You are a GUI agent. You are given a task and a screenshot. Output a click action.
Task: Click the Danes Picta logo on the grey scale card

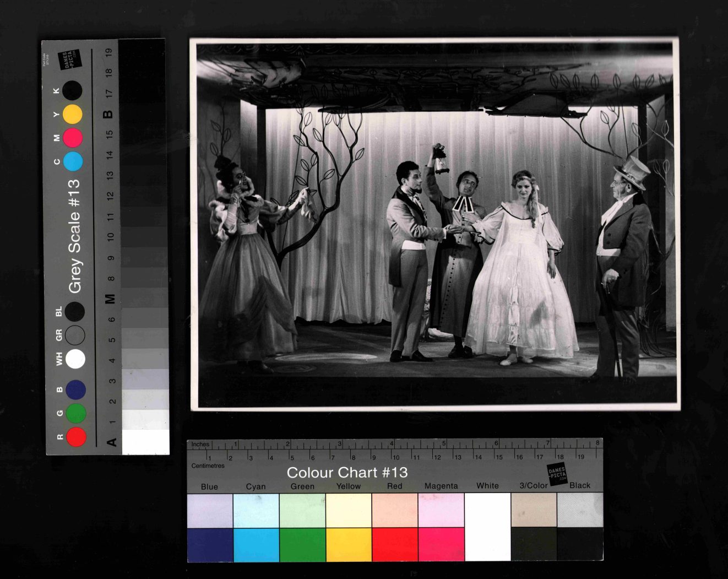pyautogui.click(x=70, y=59)
